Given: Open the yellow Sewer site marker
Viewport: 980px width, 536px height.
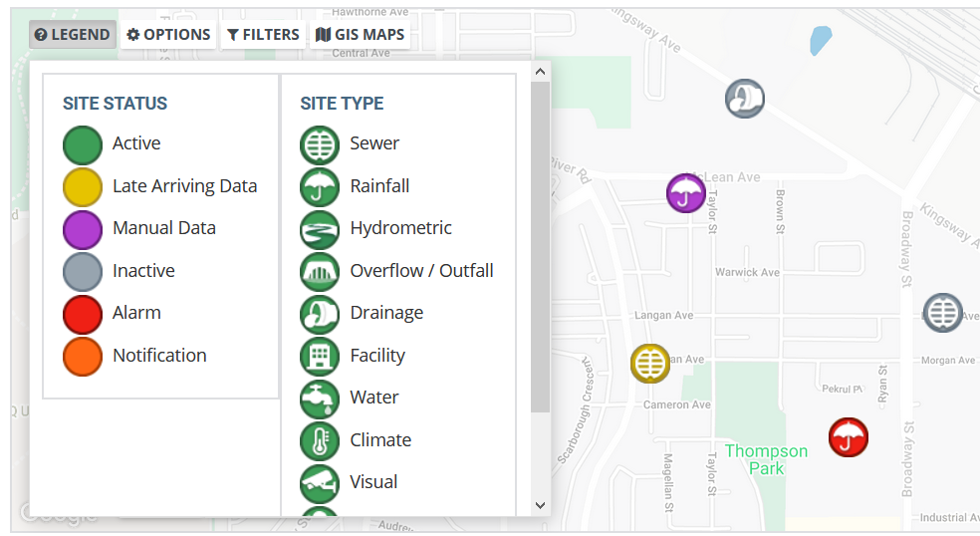Looking at the screenshot, I should [650, 364].
